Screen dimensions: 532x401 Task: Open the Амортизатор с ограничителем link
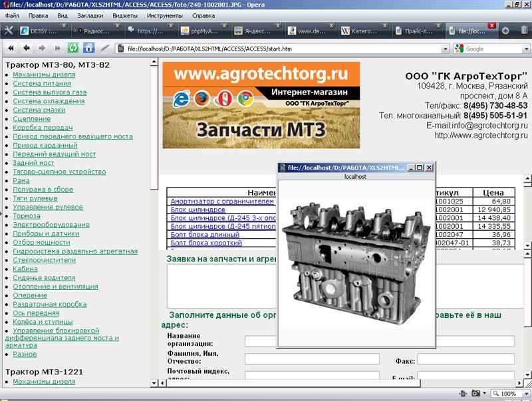click(x=222, y=201)
